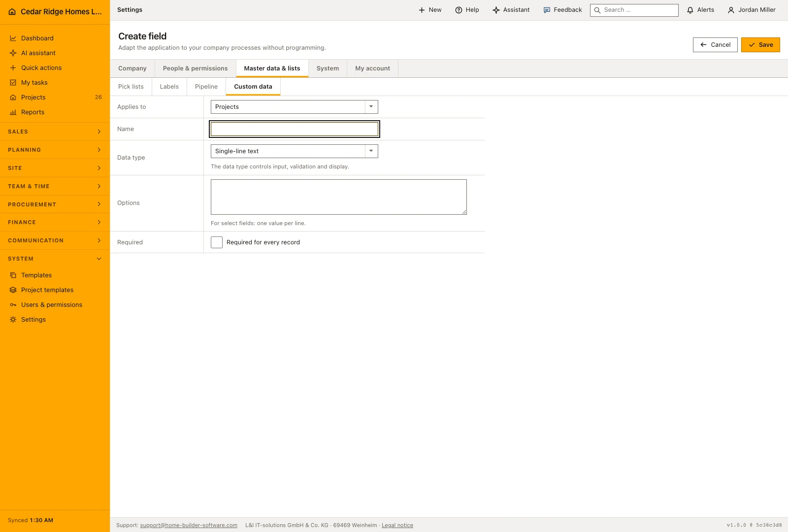Collapse the SYSTEM sidebar section
The height and width of the screenshot is (532, 788).
click(55, 259)
